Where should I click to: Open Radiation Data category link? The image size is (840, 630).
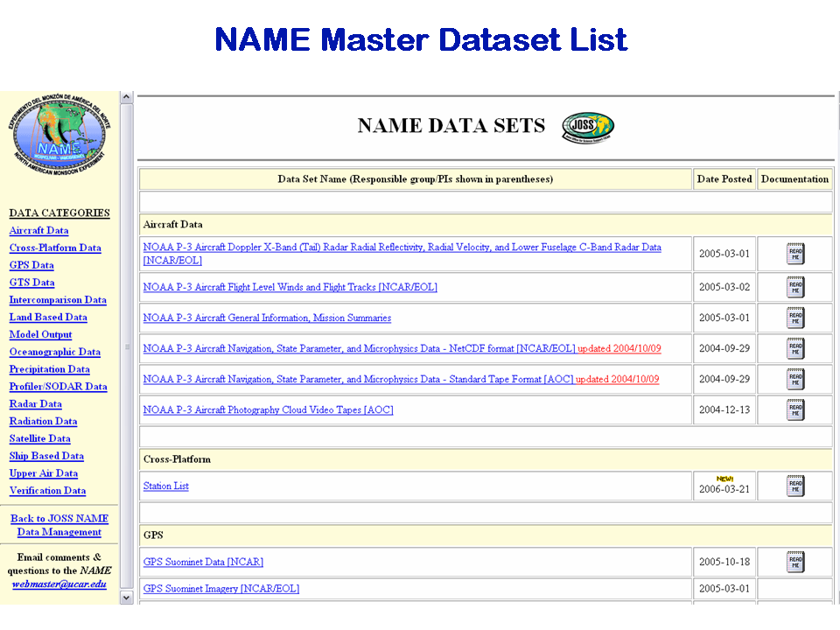tap(43, 421)
